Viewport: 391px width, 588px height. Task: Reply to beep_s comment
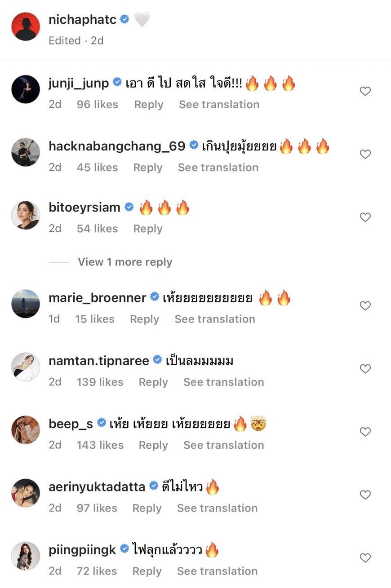click(x=153, y=445)
